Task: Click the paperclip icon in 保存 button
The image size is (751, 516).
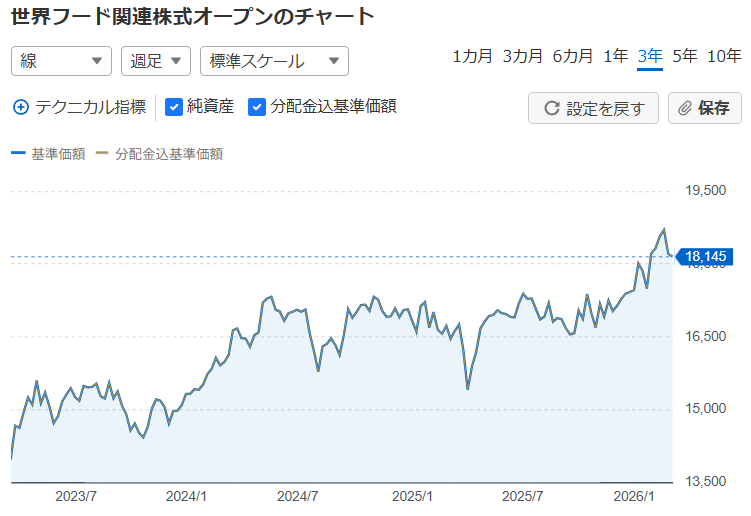Action: coord(685,108)
